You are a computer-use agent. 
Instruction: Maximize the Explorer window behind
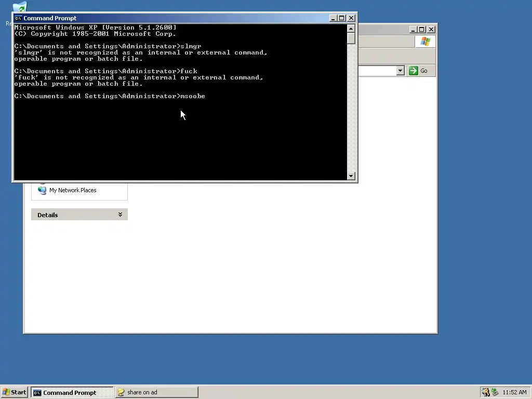click(x=422, y=30)
